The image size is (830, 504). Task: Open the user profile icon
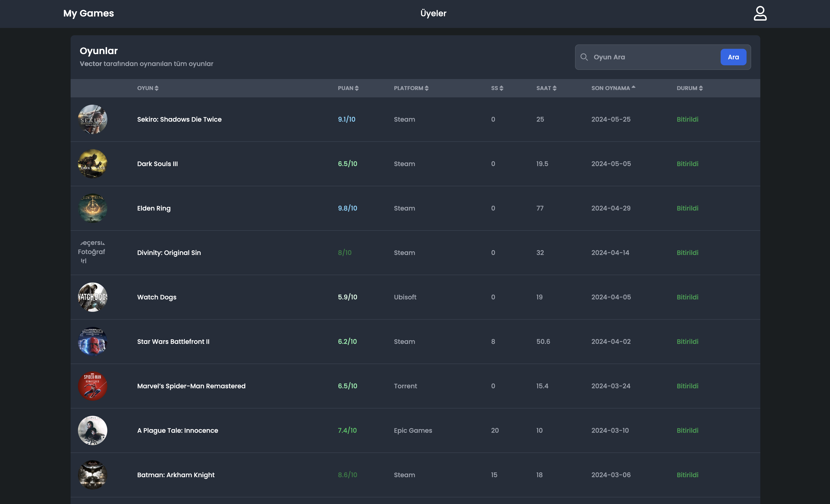point(760,14)
